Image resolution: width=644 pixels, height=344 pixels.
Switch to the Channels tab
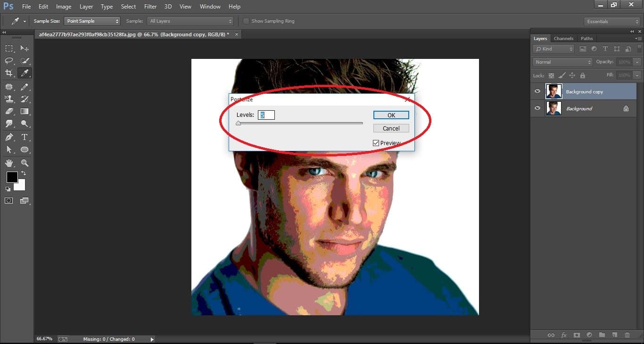pos(563,38)
